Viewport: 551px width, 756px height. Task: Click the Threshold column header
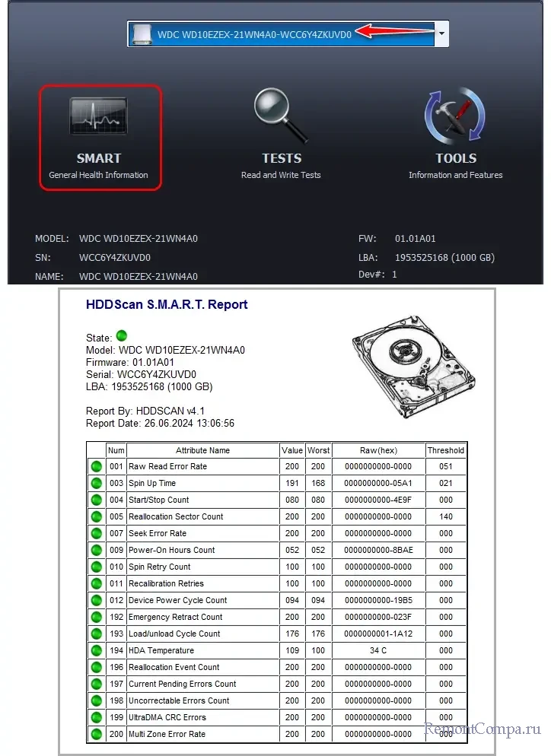click(x=445, y=450)
